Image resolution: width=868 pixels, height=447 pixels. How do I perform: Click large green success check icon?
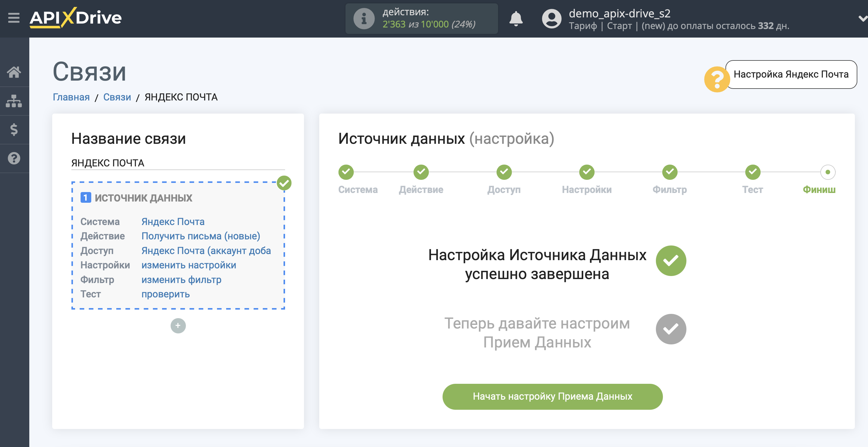click(x=671, y=260)
